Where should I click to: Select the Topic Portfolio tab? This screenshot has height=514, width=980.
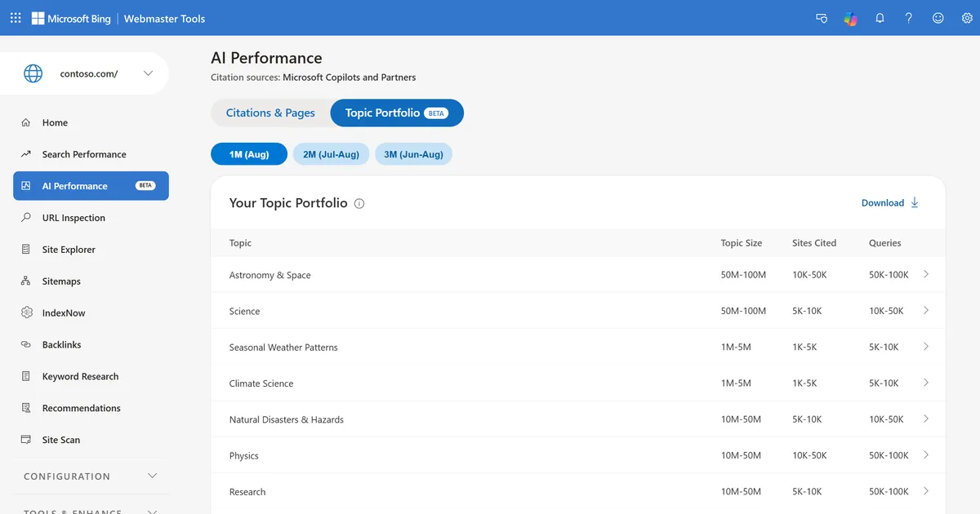pyautogui.click(x=397, y=113)
